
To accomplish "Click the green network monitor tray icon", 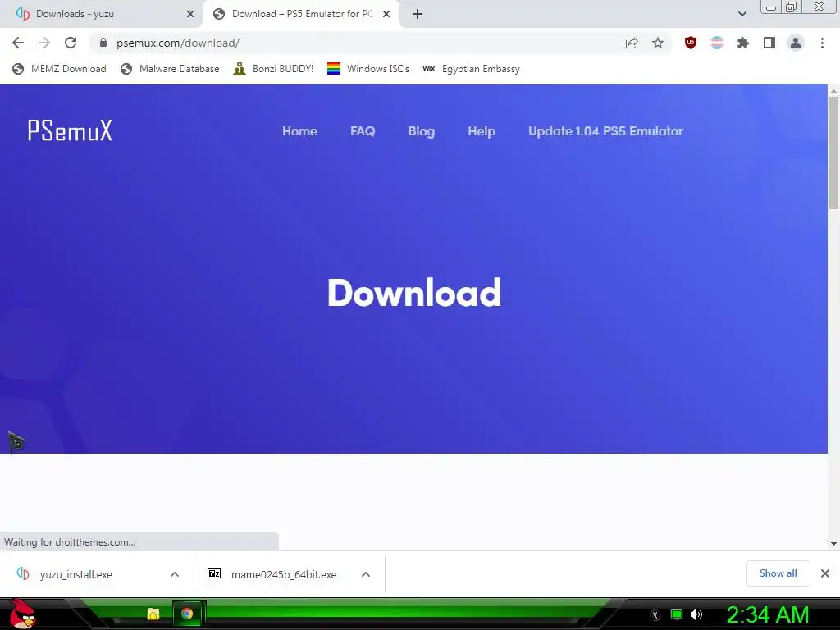I will 677,614.
